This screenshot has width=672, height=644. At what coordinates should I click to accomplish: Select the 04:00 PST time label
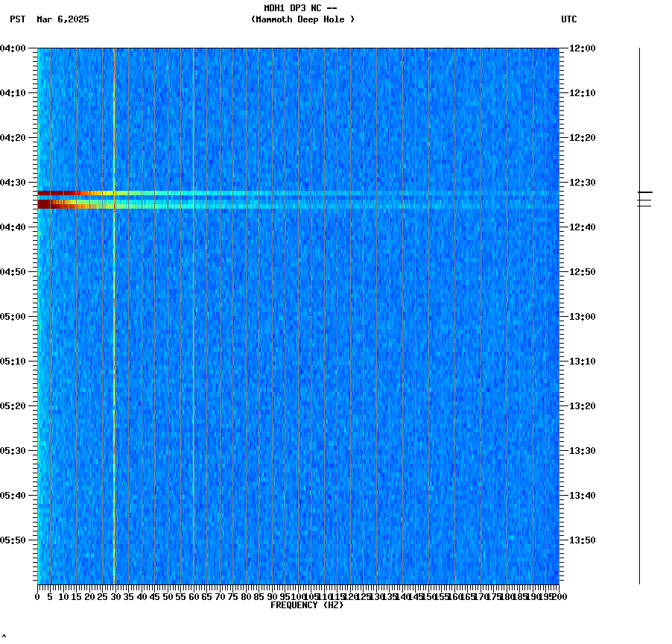click(16, 48)
